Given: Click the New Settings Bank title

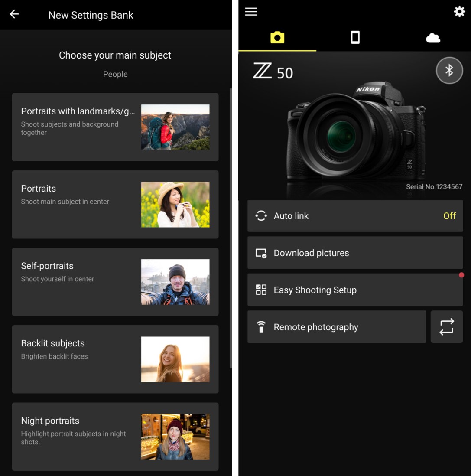Looking at the screenshot, I should tap(91, 15).
